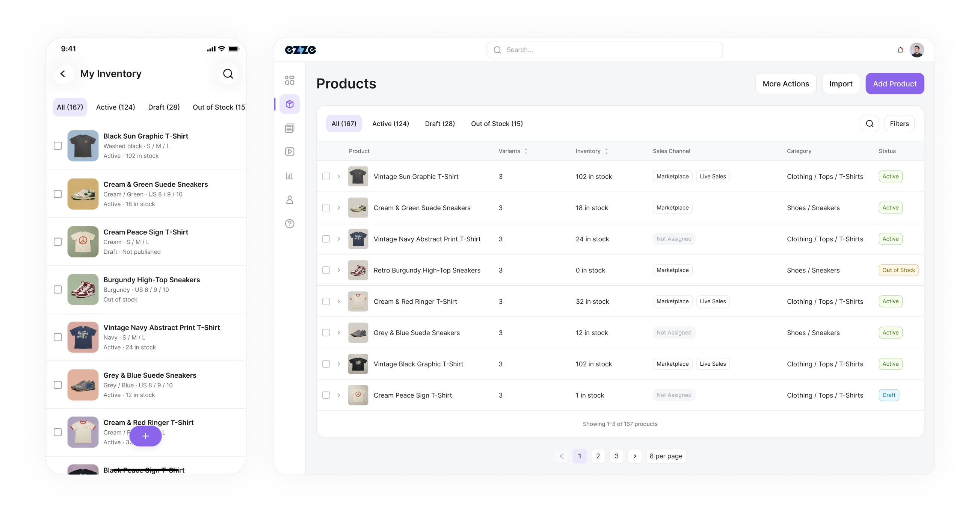The height and width of the screenshot is (513, 980).
Task: Switch to the desktop Out of Stock (15) tab
Action: pos(497,124)
